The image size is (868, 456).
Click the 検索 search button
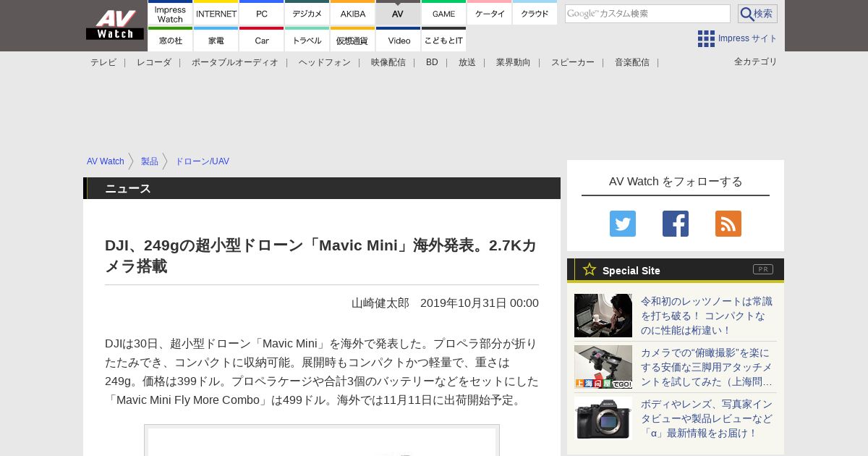757,14
